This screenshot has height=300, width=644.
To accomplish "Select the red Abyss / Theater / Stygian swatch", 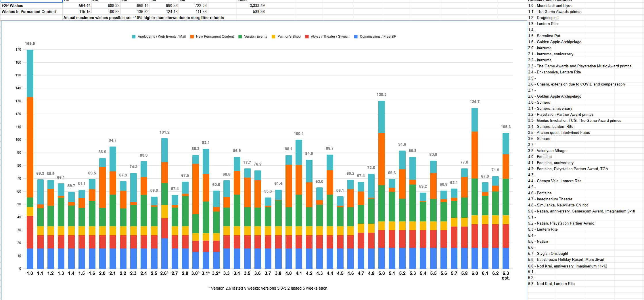I will click(307, 37).
